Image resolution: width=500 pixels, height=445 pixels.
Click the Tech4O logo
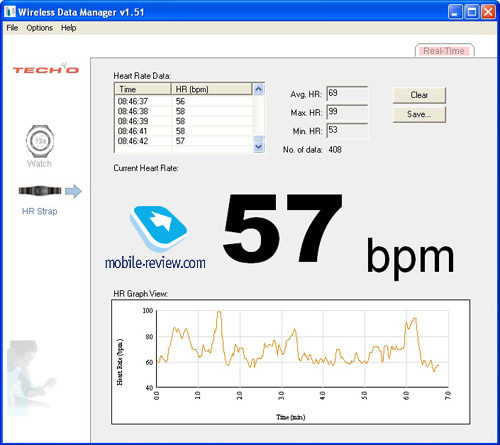point(46,69)
